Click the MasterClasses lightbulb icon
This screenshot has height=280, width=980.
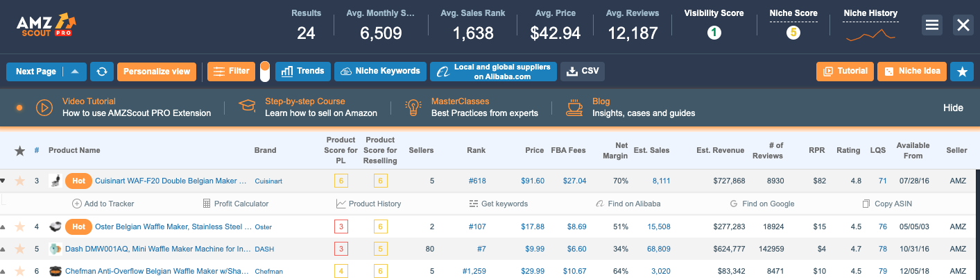(x=414, y=107)
